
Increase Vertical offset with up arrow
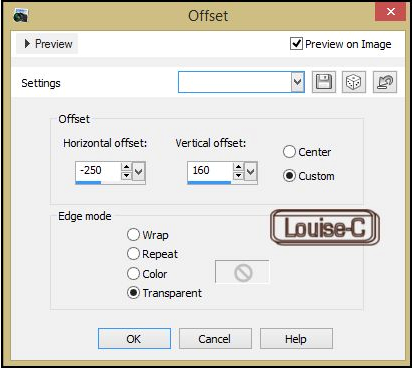238,167
